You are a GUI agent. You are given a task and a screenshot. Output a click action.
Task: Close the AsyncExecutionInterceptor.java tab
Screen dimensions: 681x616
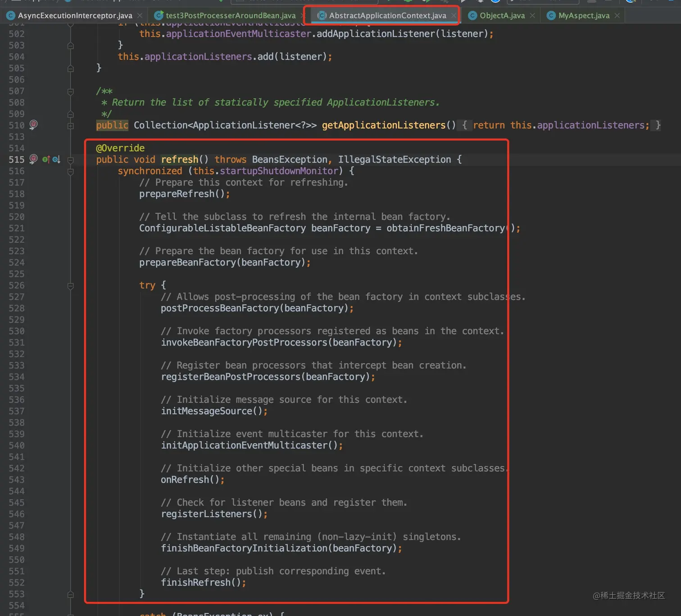coord(140,15)
